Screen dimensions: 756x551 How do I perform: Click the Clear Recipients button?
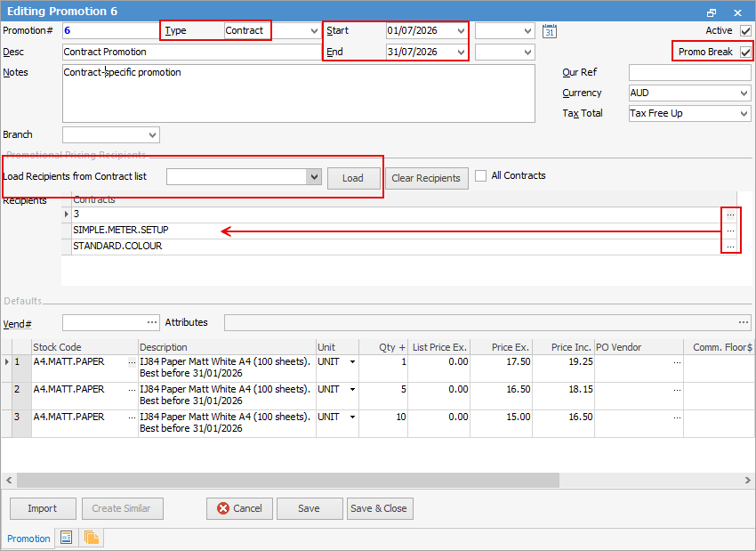(426, 178)
